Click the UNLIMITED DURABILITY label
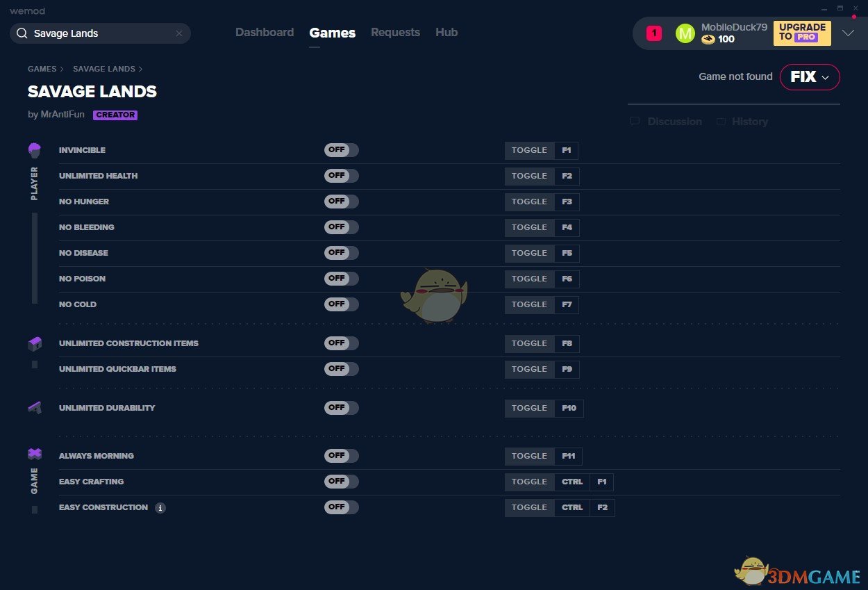 pos(107,408)
